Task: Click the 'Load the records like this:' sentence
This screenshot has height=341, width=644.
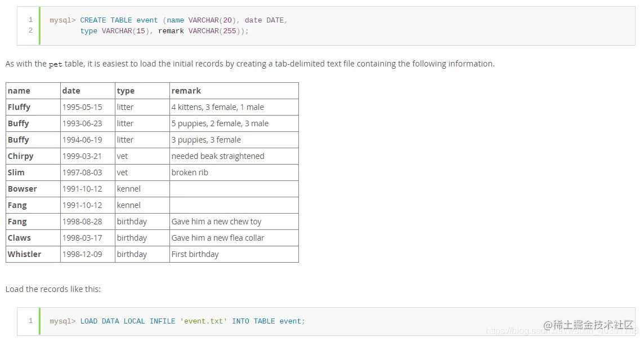Action: [53, 289]
